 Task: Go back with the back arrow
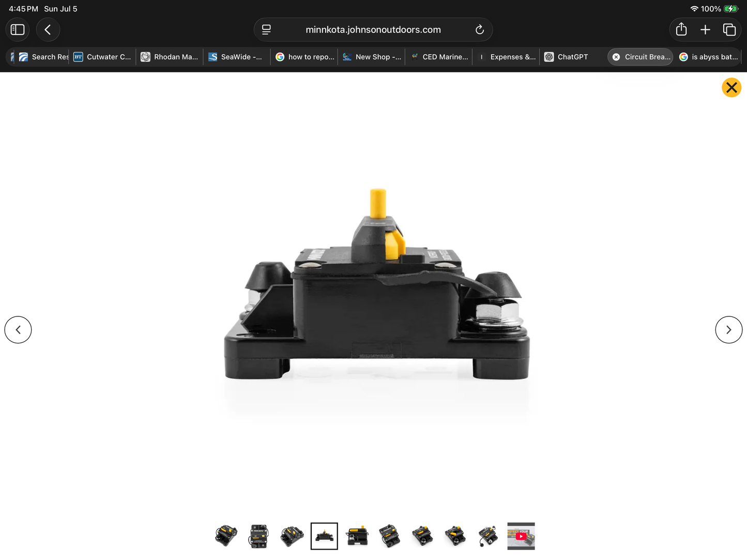coord(48,29)
